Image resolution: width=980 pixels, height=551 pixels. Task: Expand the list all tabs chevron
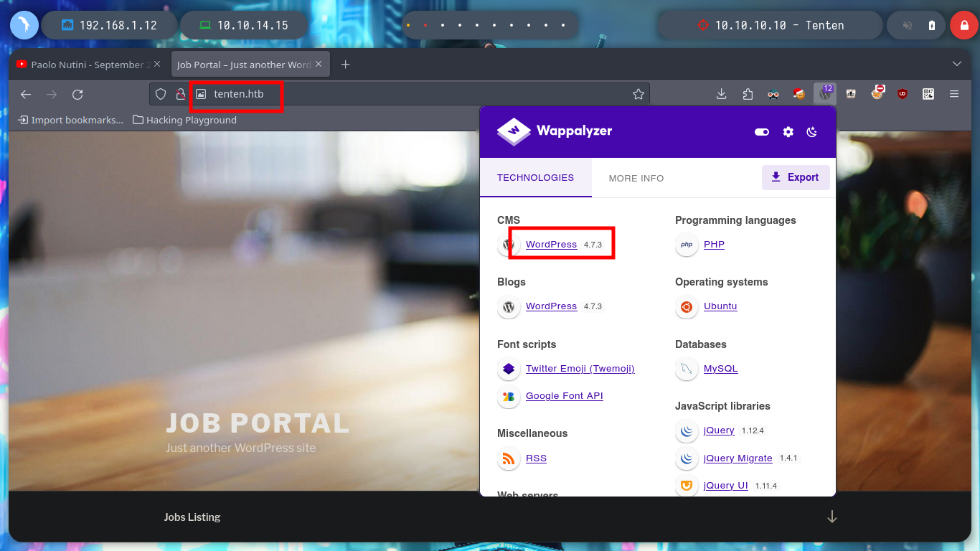[956, 64]
